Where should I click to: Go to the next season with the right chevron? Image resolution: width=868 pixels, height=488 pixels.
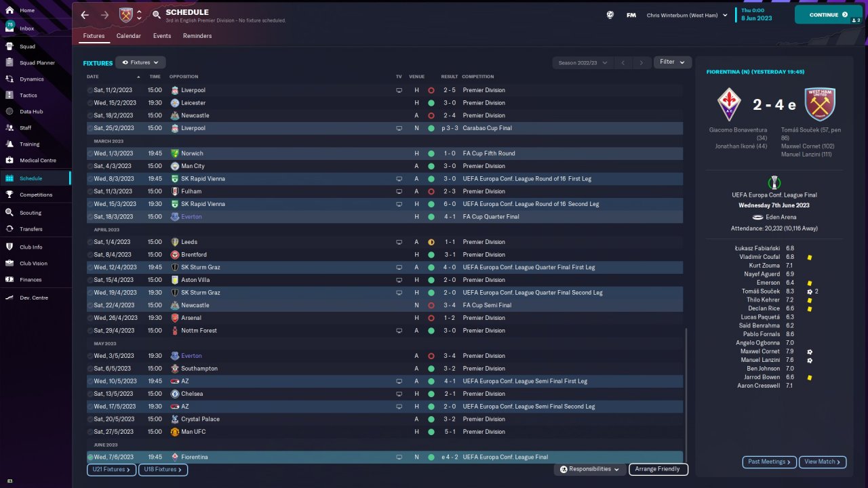[642, 62]
